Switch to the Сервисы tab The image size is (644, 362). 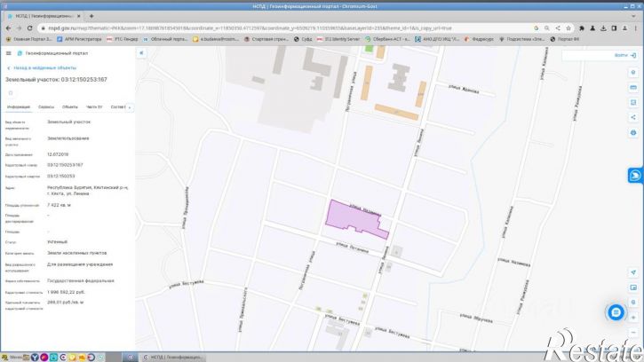pyautogui.click(x=46, y=107)
